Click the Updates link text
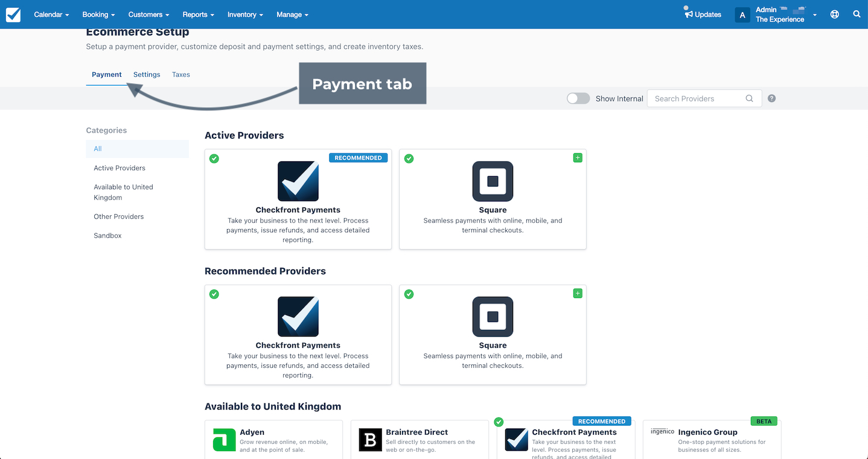 (x=708, y=14)
